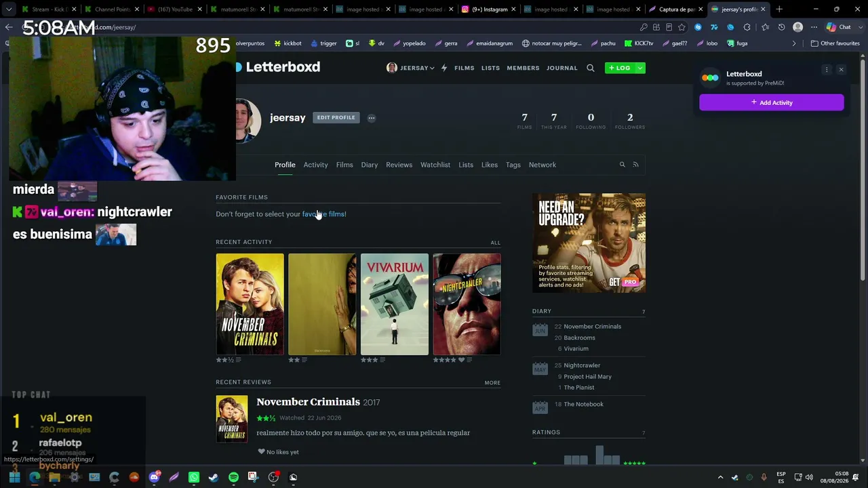Open the three-dots menu beside Edit Profile

click(371, 118)
